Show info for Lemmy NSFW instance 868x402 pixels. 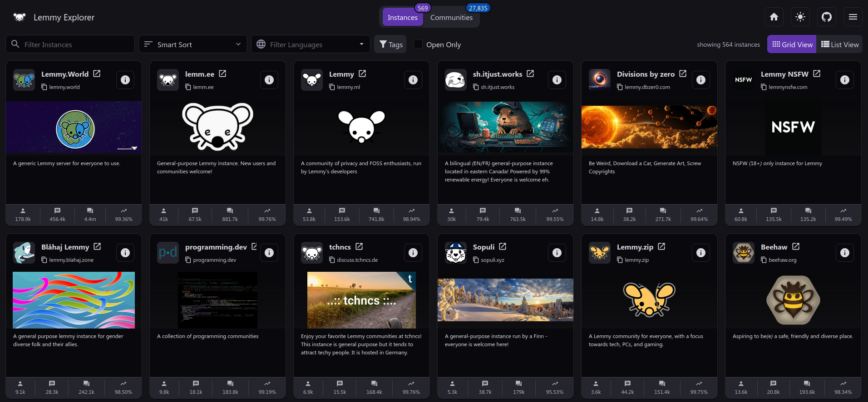point(845,80)
